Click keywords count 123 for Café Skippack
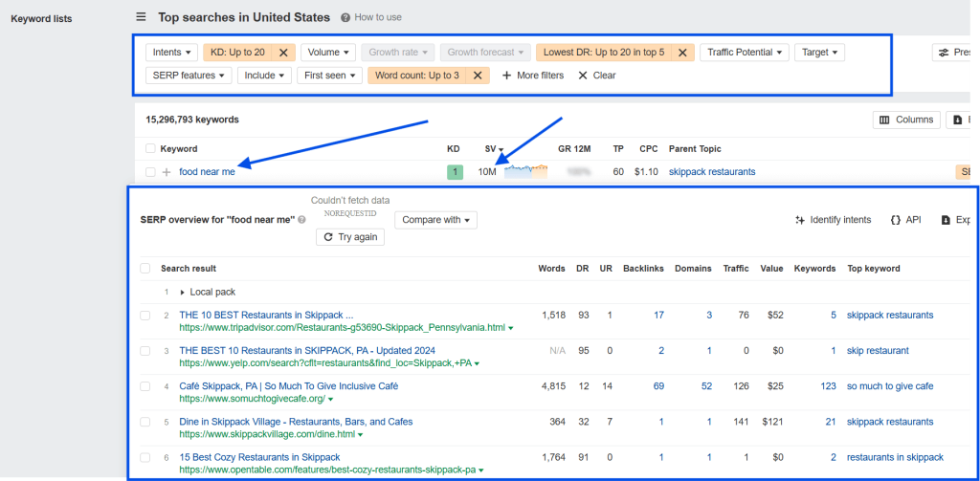The image size is (980, 481). [828, 386]
